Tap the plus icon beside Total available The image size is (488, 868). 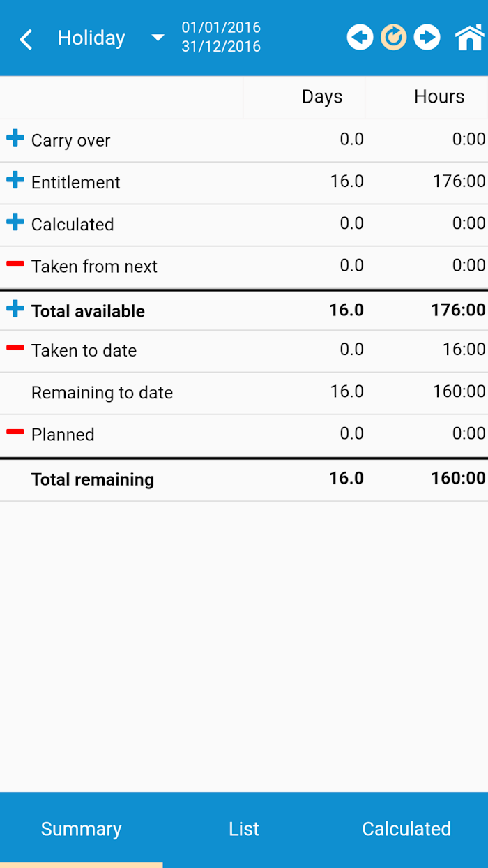[x=15, y=309]
